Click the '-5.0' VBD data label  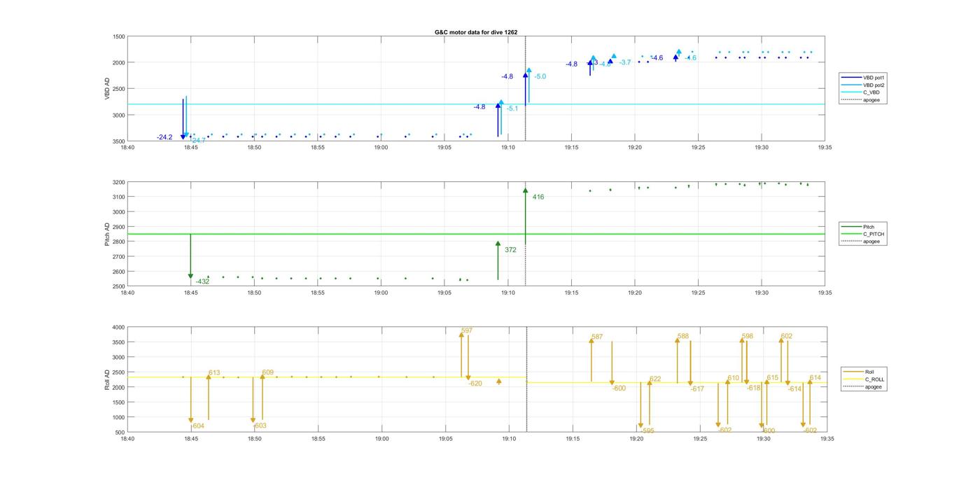540,76
